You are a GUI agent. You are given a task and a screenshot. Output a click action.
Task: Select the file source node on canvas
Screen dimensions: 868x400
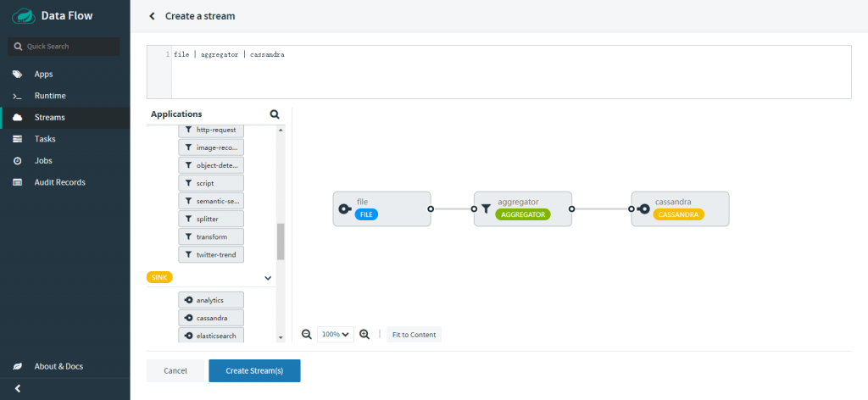tap(381, 208)
